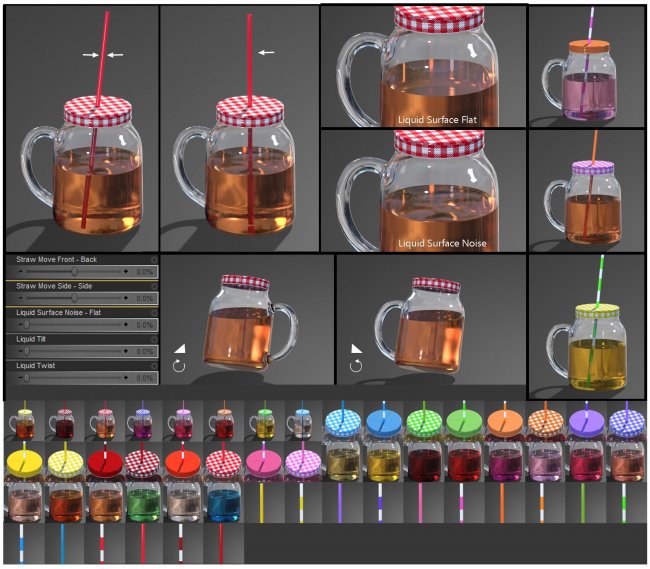
Task: Click the gear icon for Straw Move Front - Back
Action: 153,258
